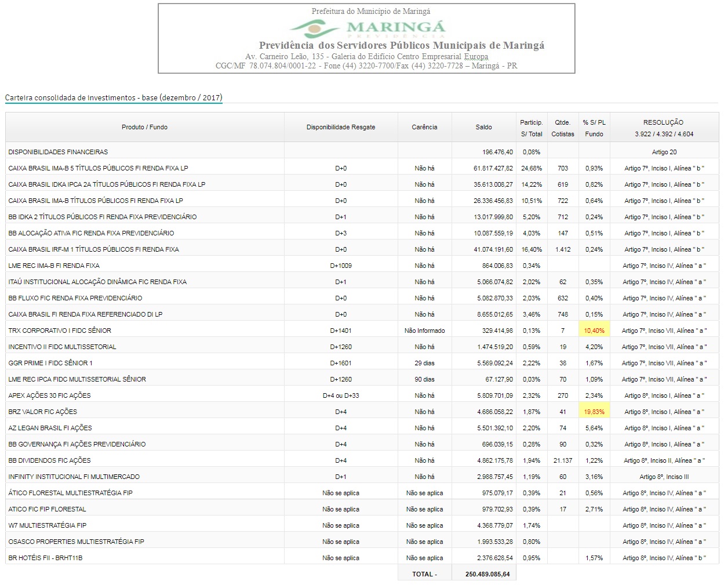Click the total balance value 250.489.085,64
This screenshot has width=724, height=588.
point(487,574)
